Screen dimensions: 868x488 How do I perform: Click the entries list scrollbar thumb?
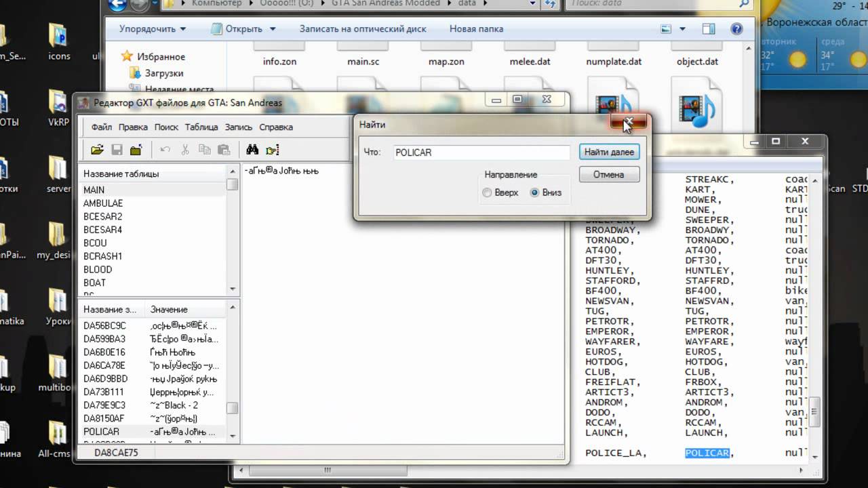pyautogui.click(x=233, y=408)
